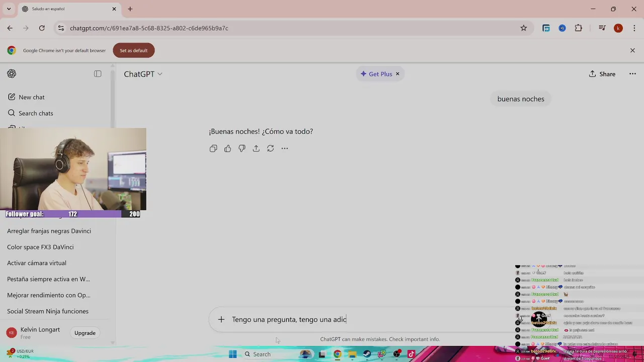Open chat 'Mejorar rendimiento con Op...'

[x=49, y=295]
